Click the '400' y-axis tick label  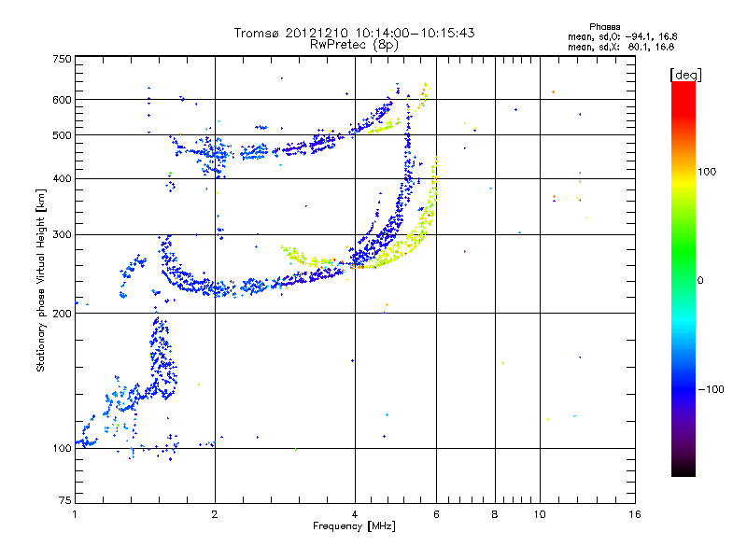pyautogui.click(x=62, y=178)
